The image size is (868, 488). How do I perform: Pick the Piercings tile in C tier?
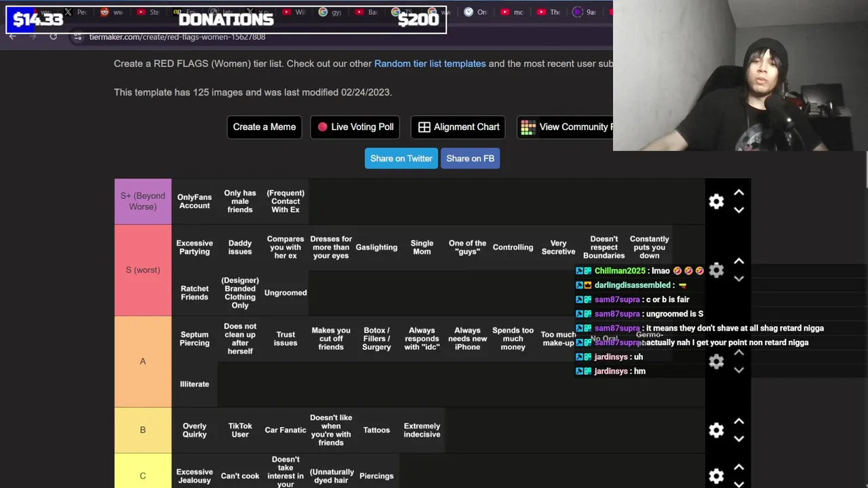click(376, 472)
